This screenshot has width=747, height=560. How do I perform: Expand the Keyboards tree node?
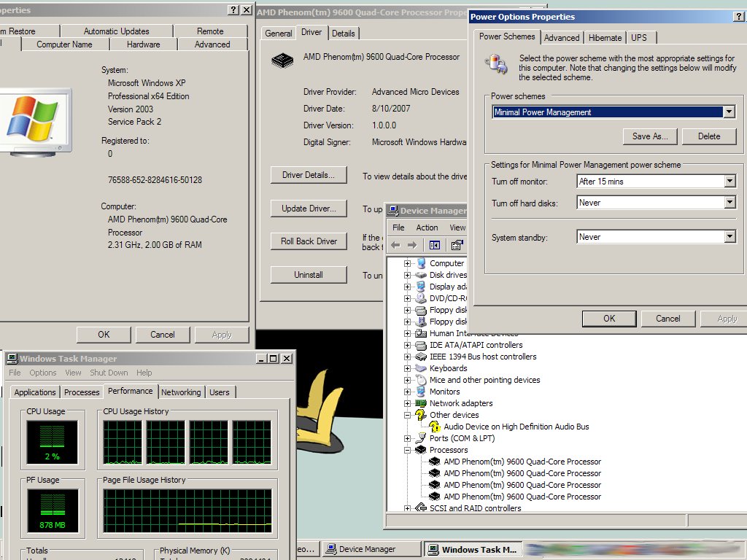[x=407, y=368]
